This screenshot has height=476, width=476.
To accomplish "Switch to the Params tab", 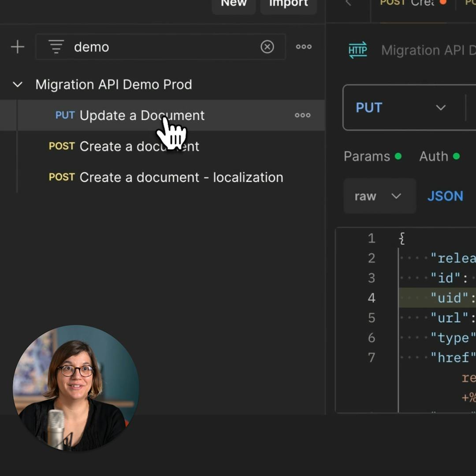I will coord(367,156).
